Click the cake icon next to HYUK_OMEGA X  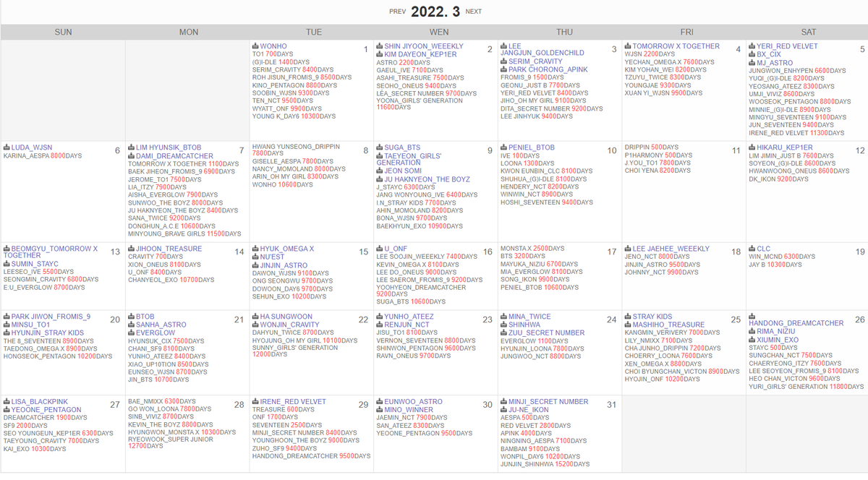[255, 249]
